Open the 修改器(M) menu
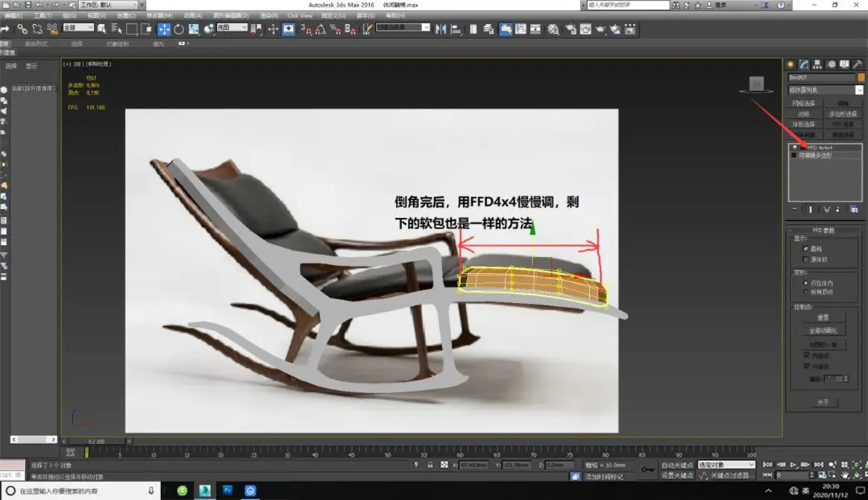Image resolution: width=868 pixels, height=500 pixels. (x=159, y=15)
